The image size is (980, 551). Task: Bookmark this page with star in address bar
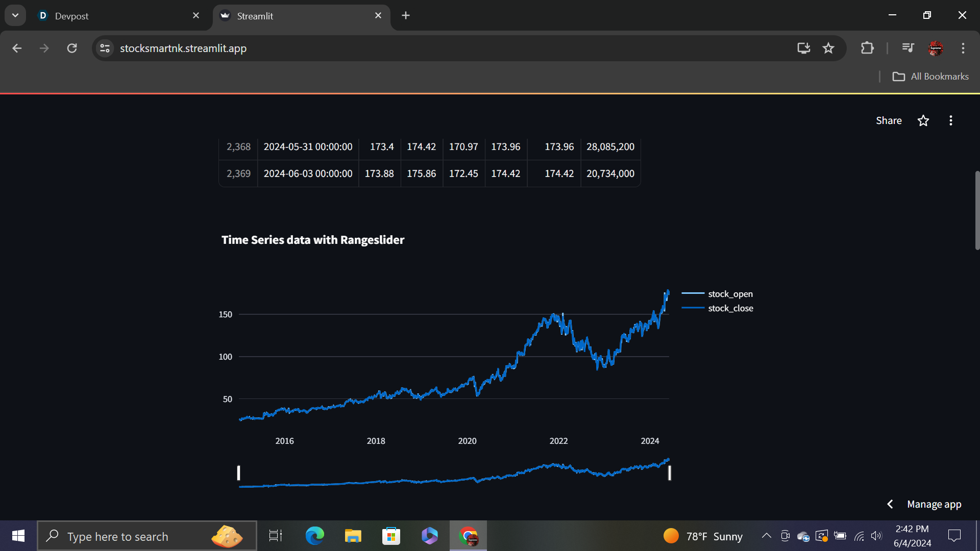coord(828,48)
